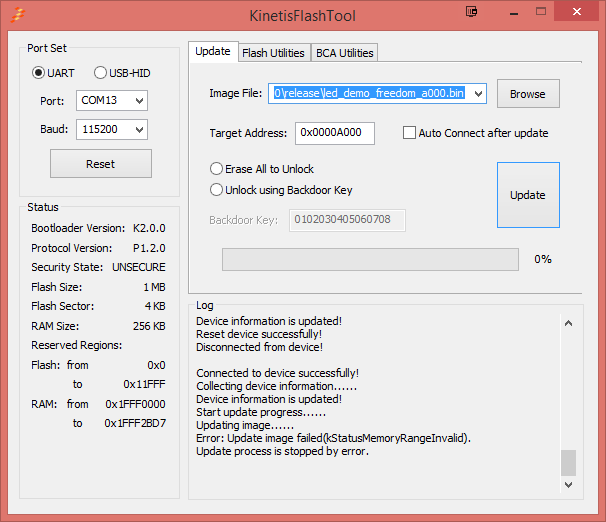Click the kStatusMemoryRangeInvalid error log line
Screen dimensions: 606x522
tap(333, 438)
